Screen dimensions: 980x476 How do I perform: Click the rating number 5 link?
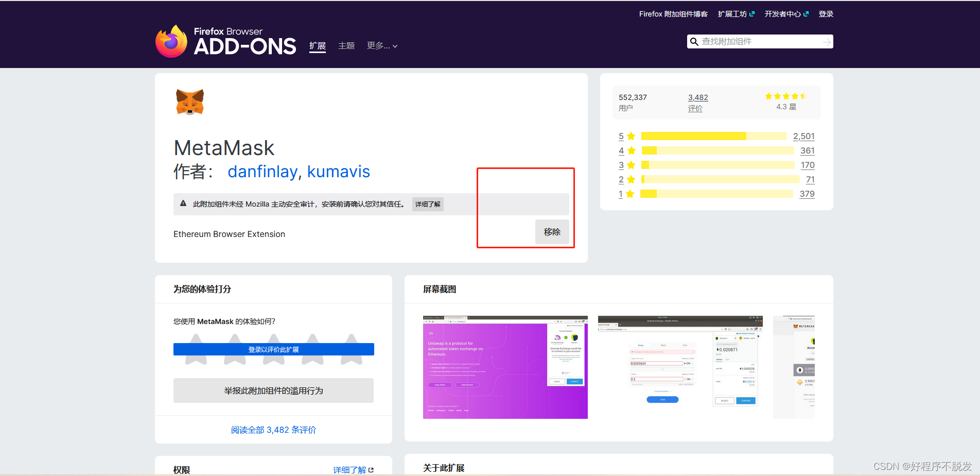[621, 136]
